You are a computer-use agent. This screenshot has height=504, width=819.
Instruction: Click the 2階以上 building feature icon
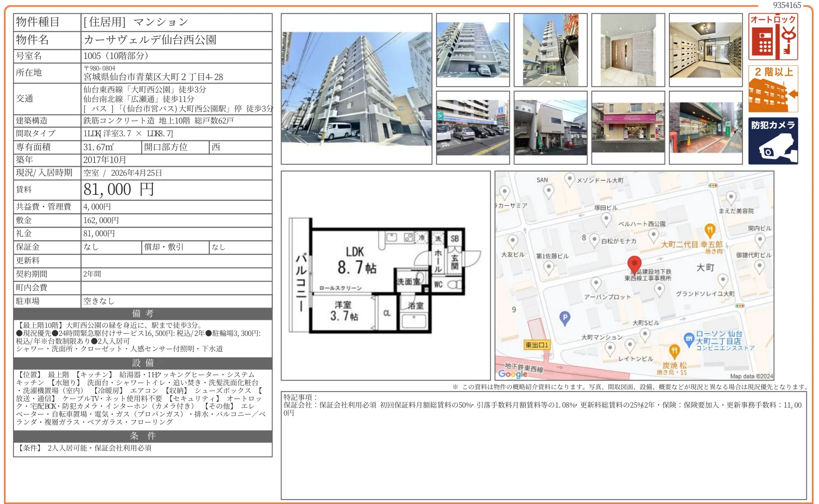(x=772, y=89)
